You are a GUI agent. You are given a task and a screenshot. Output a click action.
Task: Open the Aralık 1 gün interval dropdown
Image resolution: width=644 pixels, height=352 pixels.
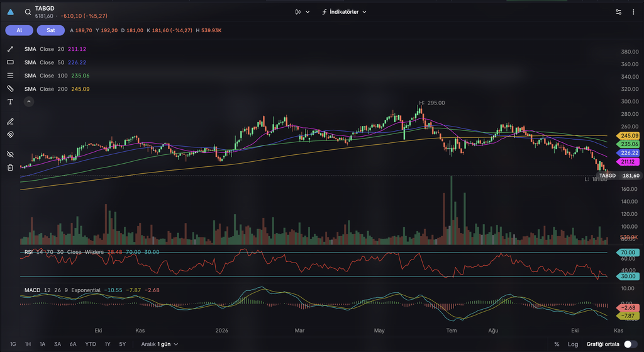point(159,344)
